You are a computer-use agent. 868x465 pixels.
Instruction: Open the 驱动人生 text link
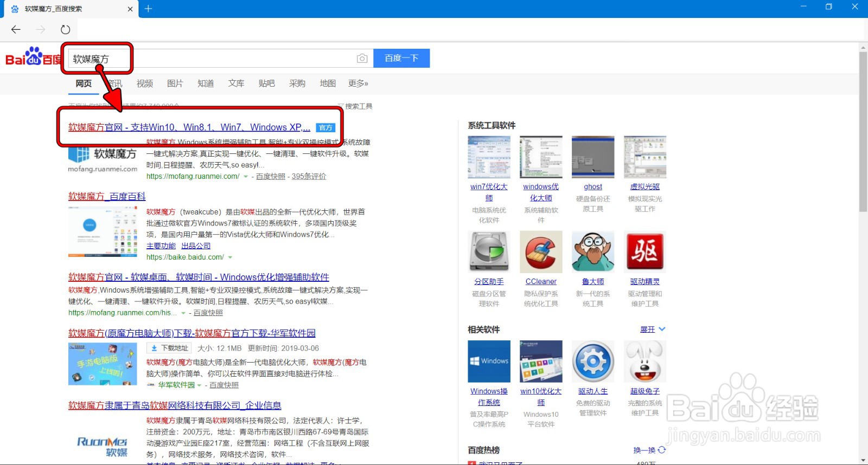593,391
